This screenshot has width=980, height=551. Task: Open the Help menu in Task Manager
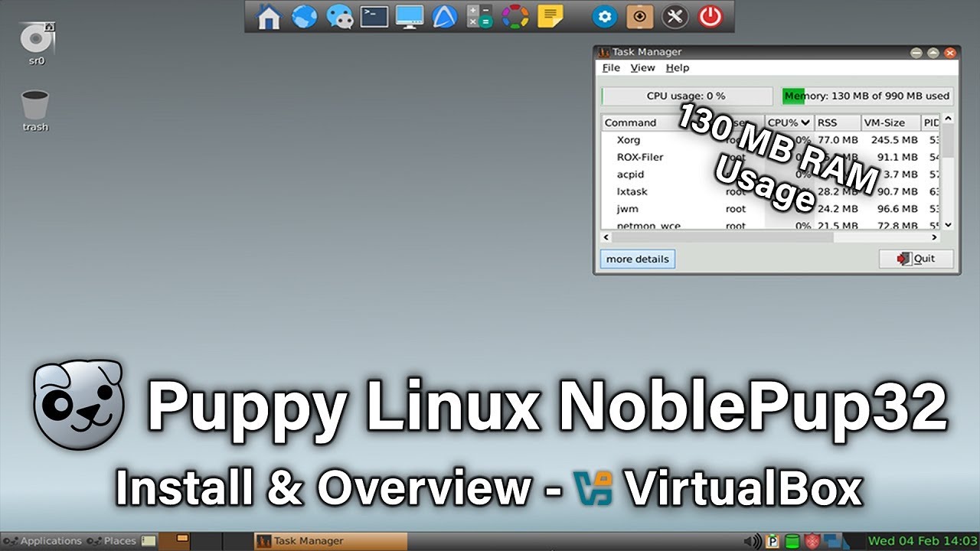coord(677,68)
